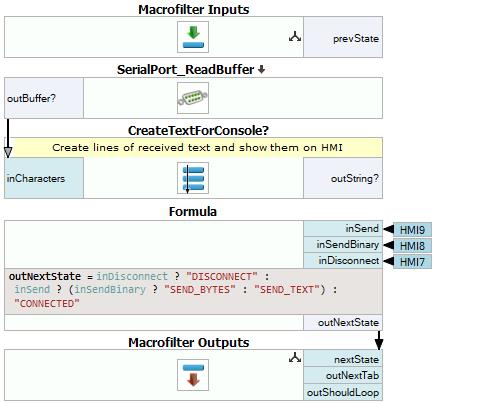The width and height of the screenshot is (500, 403).
Task: Click the branch symbol beside nextState
Action: tap(295, 358)
